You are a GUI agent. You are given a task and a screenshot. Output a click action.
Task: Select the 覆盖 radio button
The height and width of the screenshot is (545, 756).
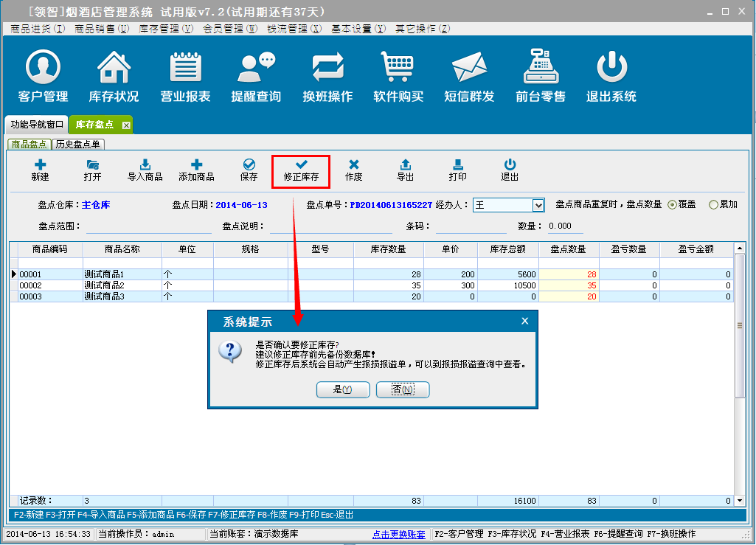click(672, 204)
